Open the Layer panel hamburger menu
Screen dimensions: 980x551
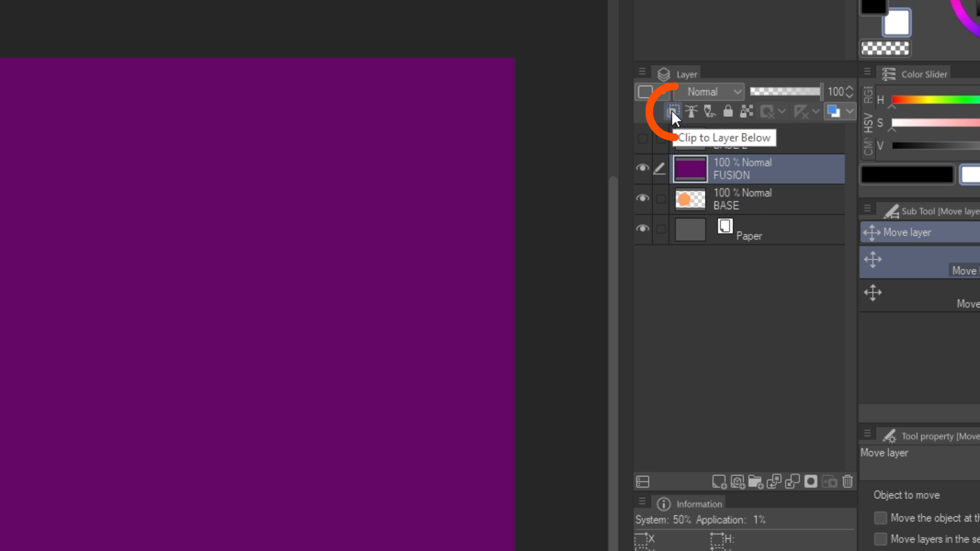tap(643, 72)
